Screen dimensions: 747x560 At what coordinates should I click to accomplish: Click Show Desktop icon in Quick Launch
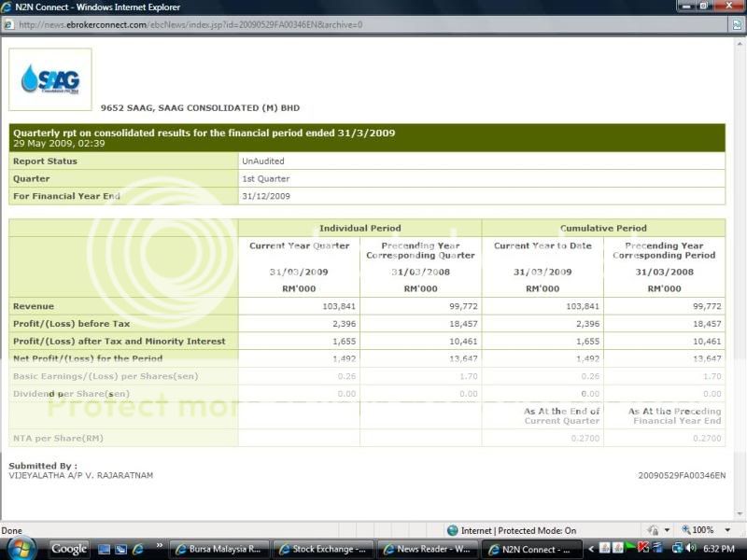click(105, 549)
